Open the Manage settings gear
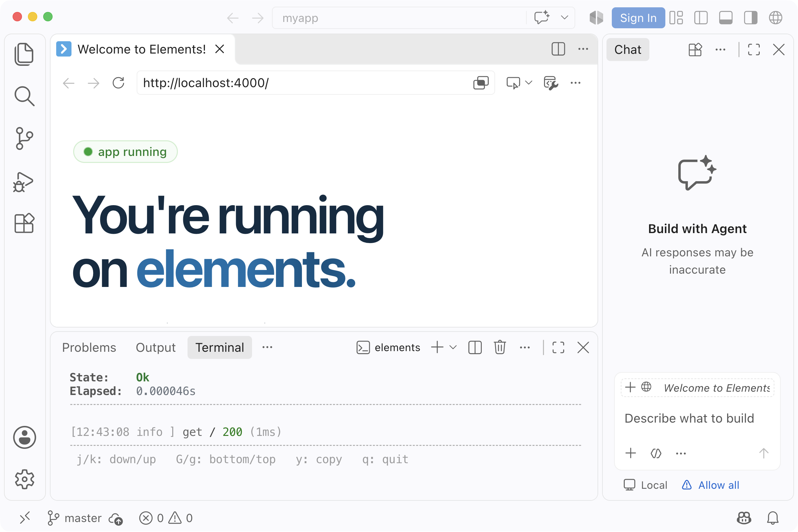This screenshot has height=532, width=798. 24,479
